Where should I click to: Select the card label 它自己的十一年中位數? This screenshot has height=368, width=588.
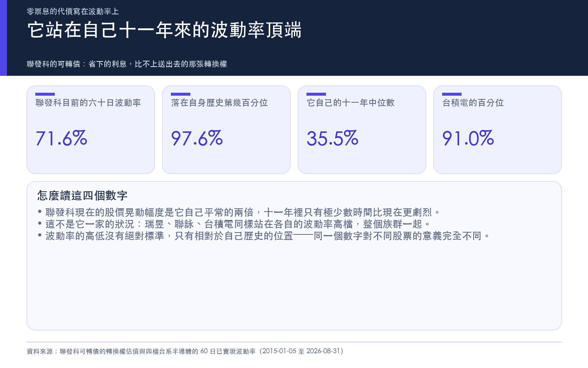tap(351, 103)
